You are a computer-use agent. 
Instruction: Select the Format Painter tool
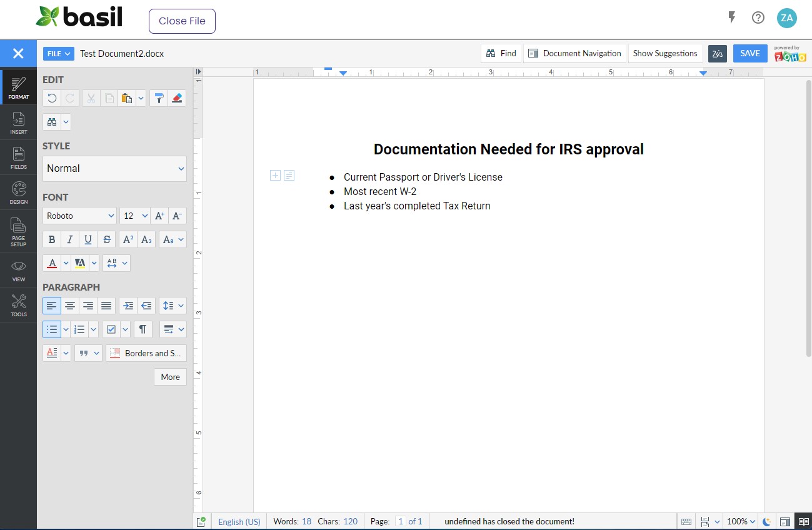click(159, 98)
